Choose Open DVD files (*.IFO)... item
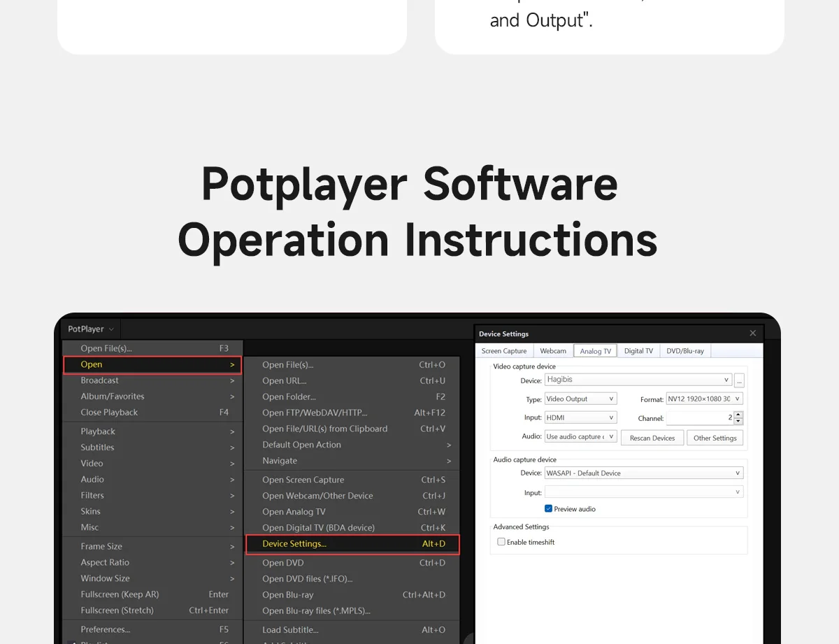 352,579
